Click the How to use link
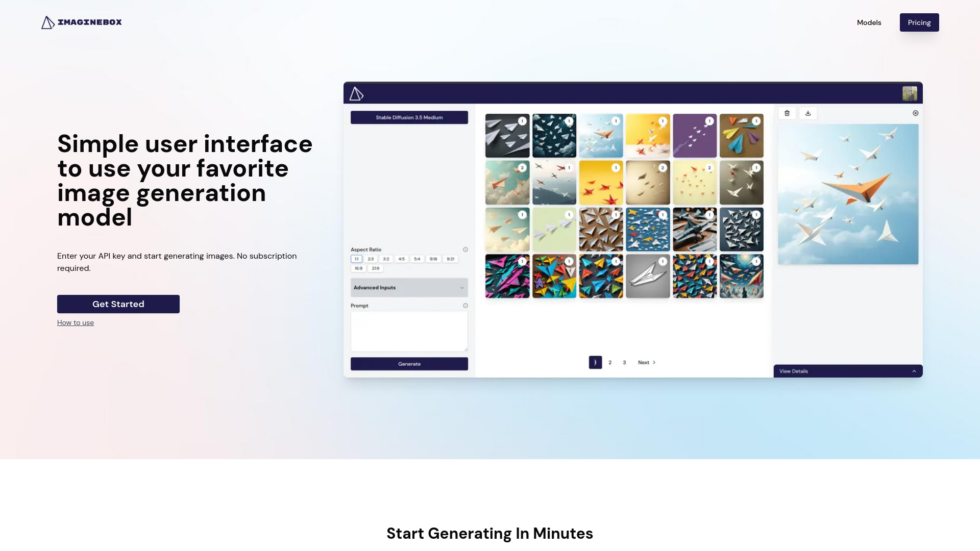 (76, 322)
